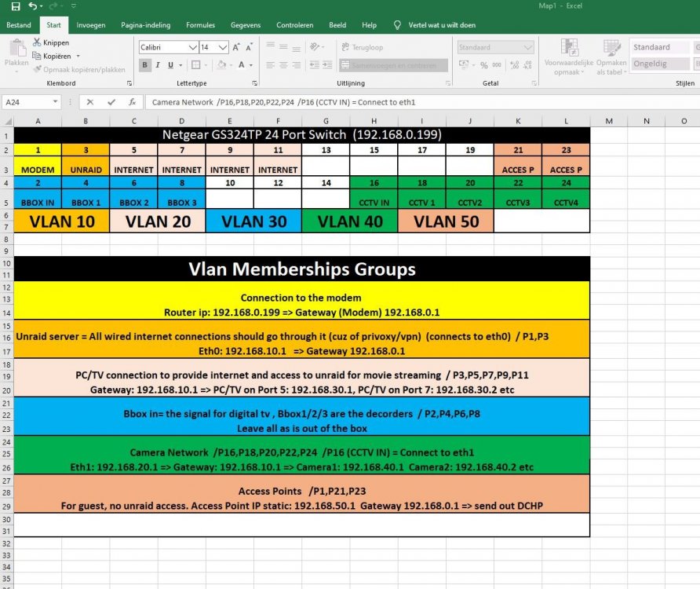This screenshot has width=700, height=589.
Task: Switch to the Invoegen tab
Action: [x=90, y=25]
